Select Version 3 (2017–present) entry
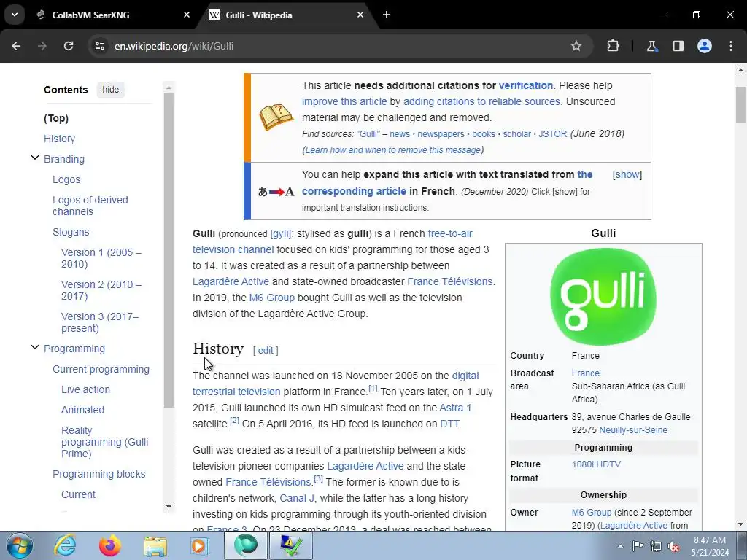The image size is (747, 560). coord(100,322)
